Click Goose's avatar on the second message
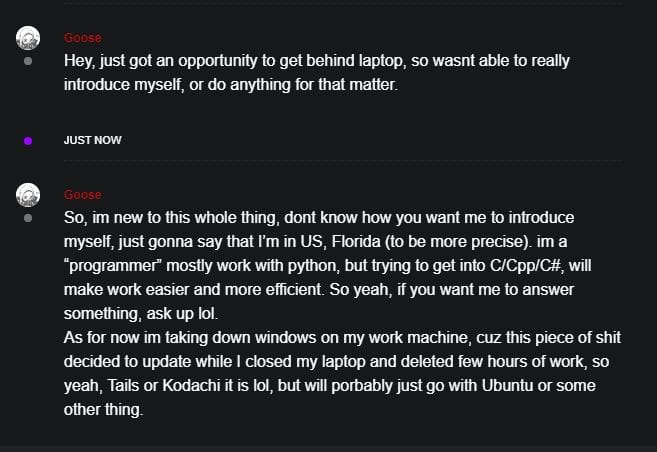This screenshot has height=452, width=657. tap(28, 194)
